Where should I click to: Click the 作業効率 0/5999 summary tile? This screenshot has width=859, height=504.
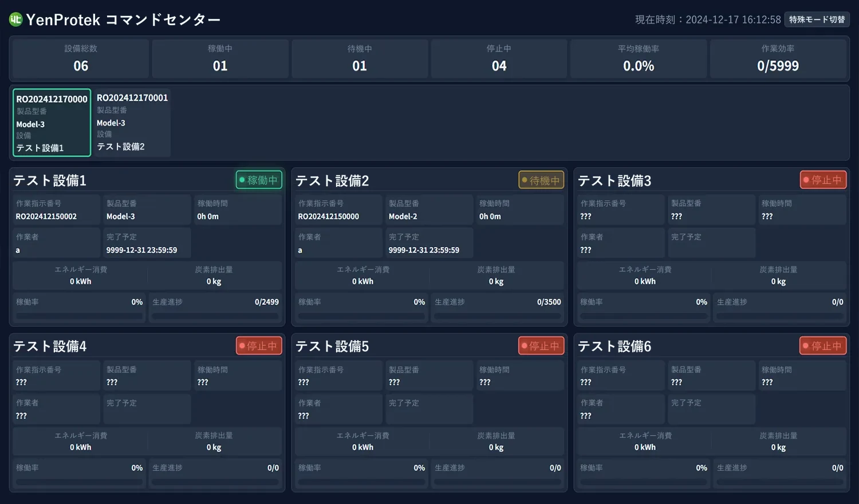tap(778, 58)
